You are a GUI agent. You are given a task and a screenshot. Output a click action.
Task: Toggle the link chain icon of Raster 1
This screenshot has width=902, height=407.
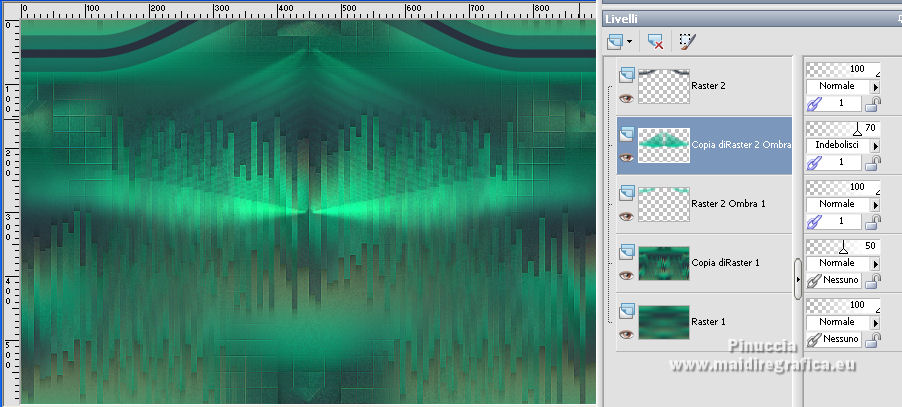tap(813, 340)
